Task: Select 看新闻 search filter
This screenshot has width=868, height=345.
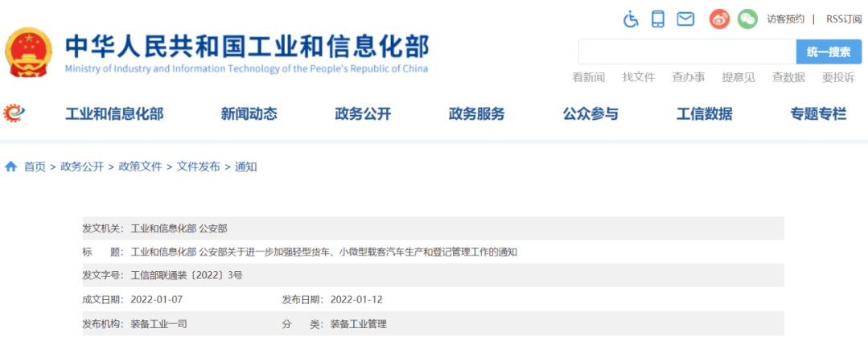Action: pos(588,77)
